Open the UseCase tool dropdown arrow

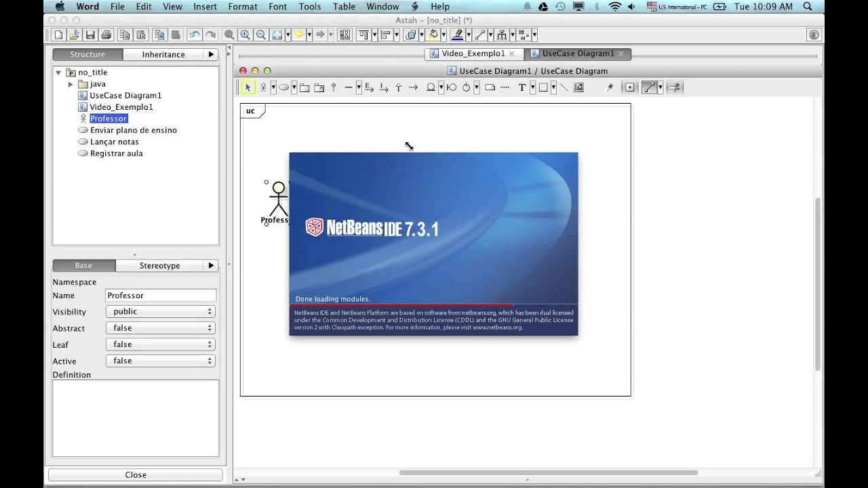pos(294,87)
